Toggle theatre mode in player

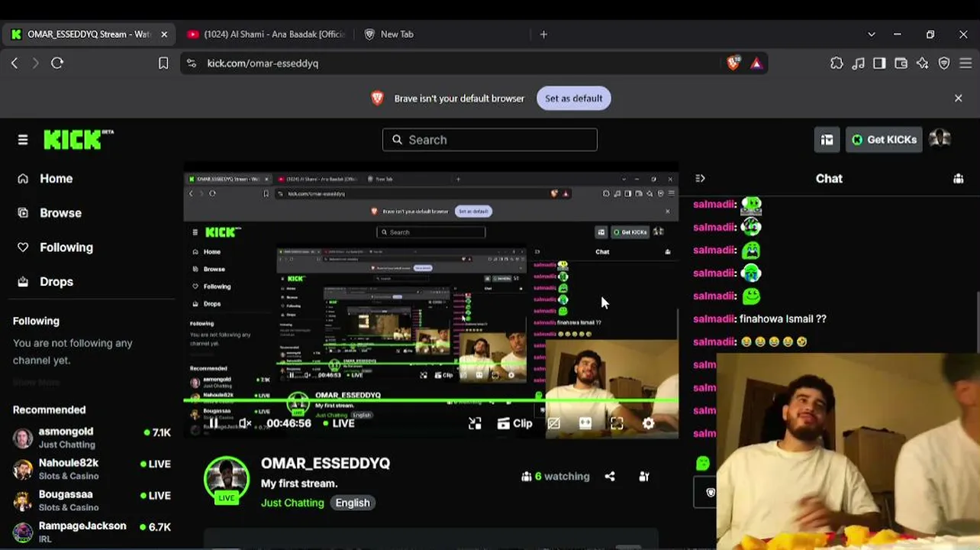click(585, 423)
